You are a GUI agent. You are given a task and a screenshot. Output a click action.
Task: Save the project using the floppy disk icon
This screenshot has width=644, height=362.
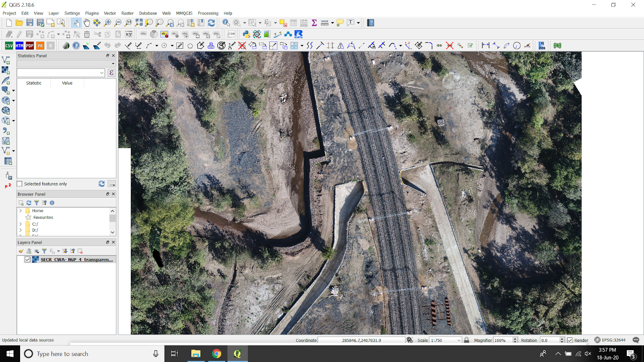[x=30, y=23]
